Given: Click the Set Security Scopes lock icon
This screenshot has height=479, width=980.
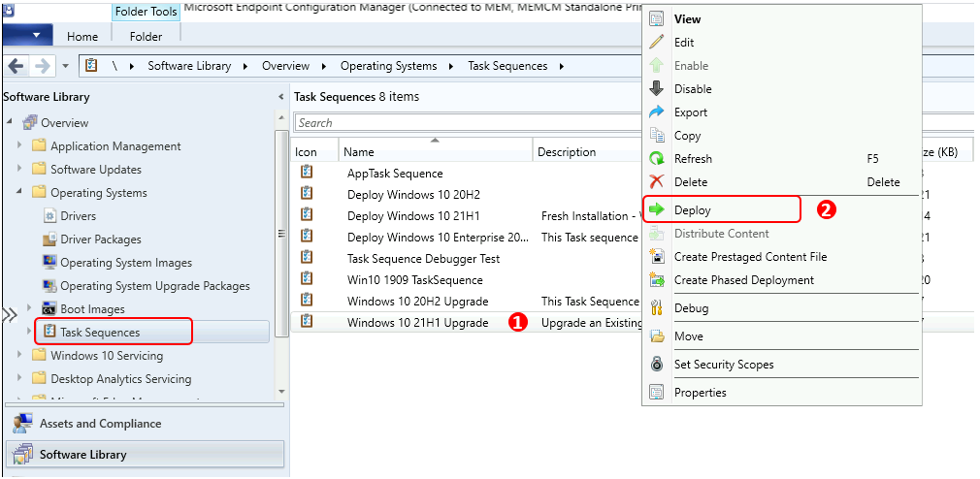Looking at the screenshot, I should (x=656, y=364).
